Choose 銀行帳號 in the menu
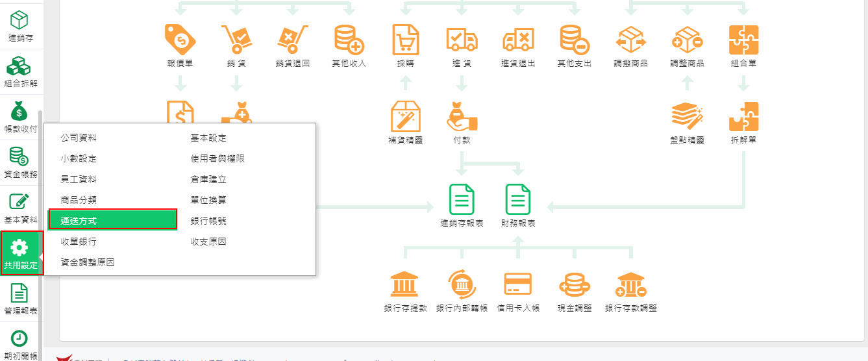The image size is (868, 361). coord(208,221)
